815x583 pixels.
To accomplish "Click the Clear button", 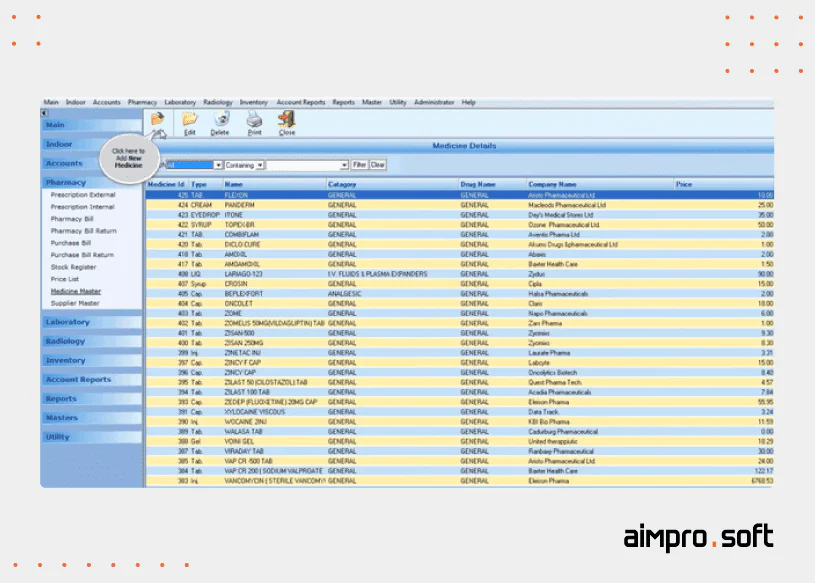I will [378, 165].
